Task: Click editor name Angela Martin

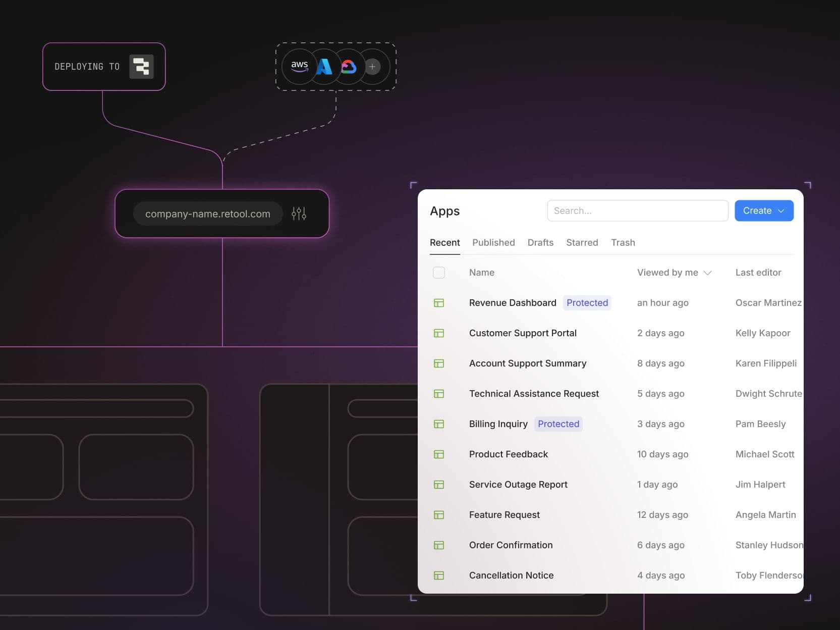Action: (766, 515)
